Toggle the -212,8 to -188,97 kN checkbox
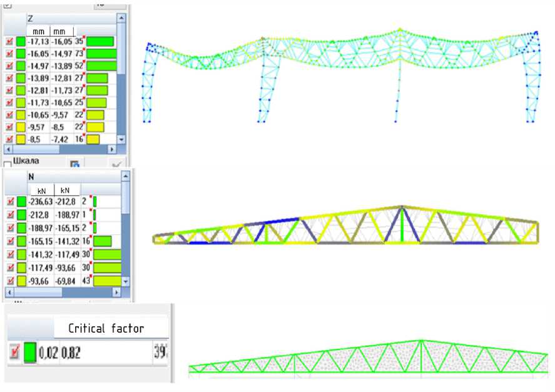This screenshot has height=392, width=555. [x=11, y=214]
